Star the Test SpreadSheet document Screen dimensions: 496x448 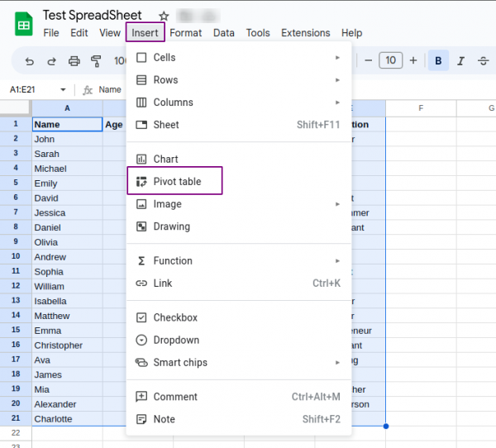[164, 16]
